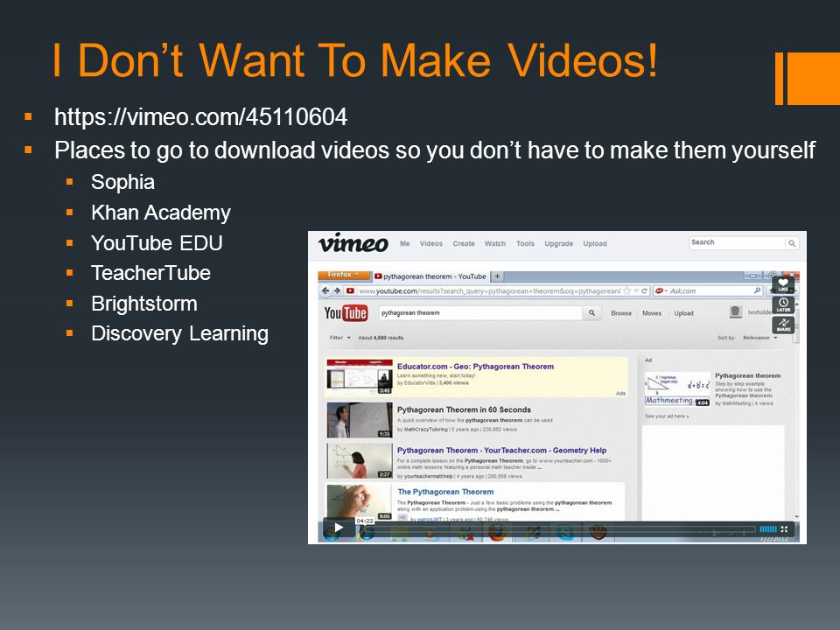Viewport: 840px width, 630px height.
Task: Add video to Watch Later
Action: (x=783, y=304)
